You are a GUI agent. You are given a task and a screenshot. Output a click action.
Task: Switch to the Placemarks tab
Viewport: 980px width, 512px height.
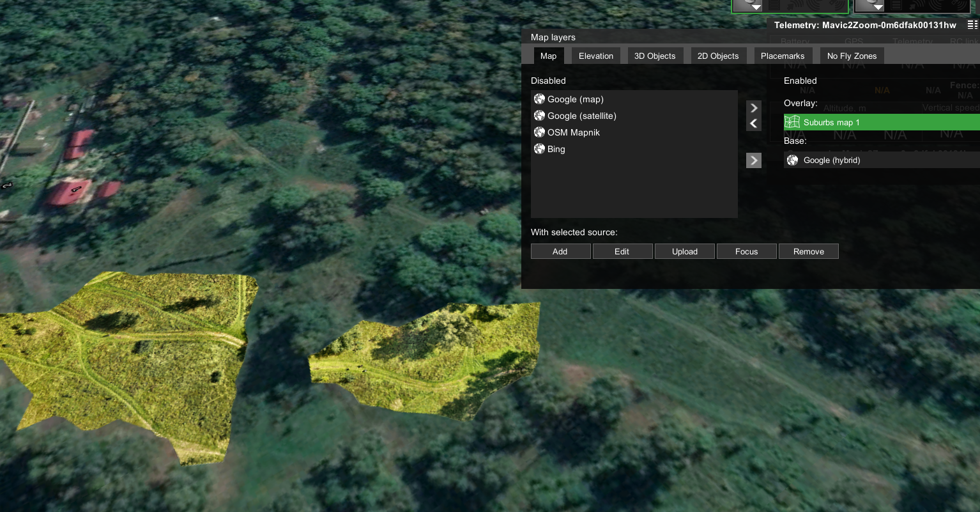[783, 56]
